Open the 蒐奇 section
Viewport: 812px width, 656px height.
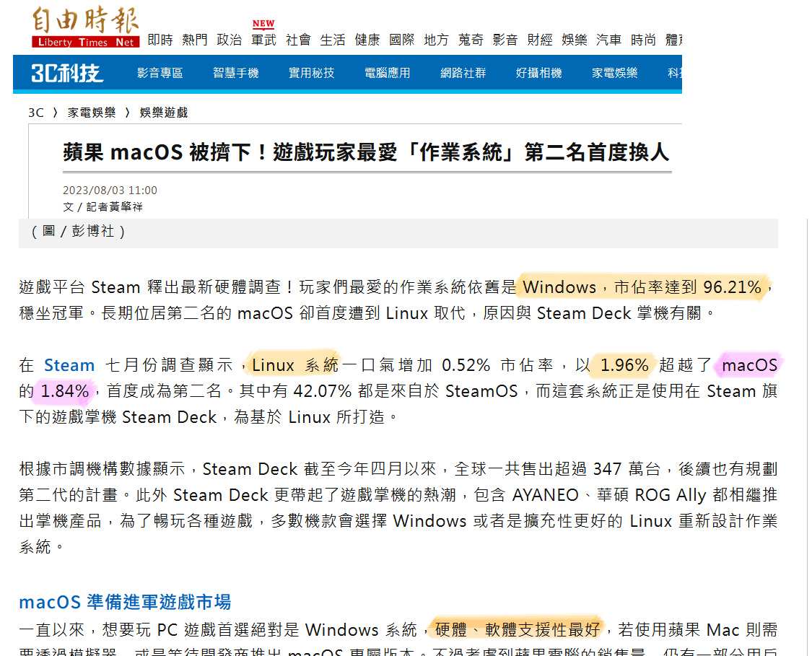pos(471,40)
